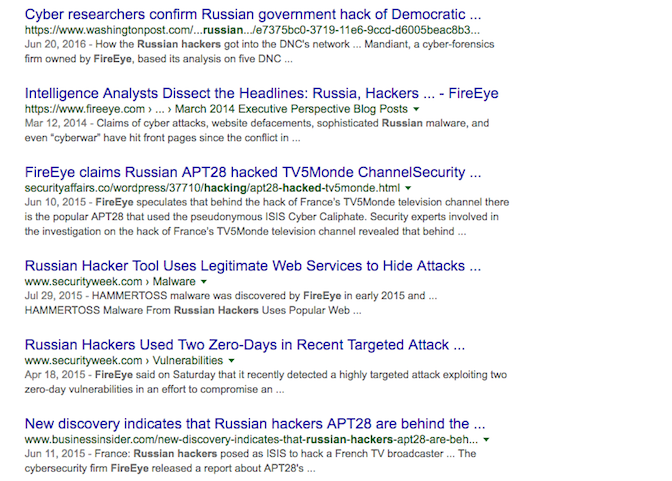Click the www.businessinsider.com green URL
Screen dimensions: 672x481
(252, 439)
